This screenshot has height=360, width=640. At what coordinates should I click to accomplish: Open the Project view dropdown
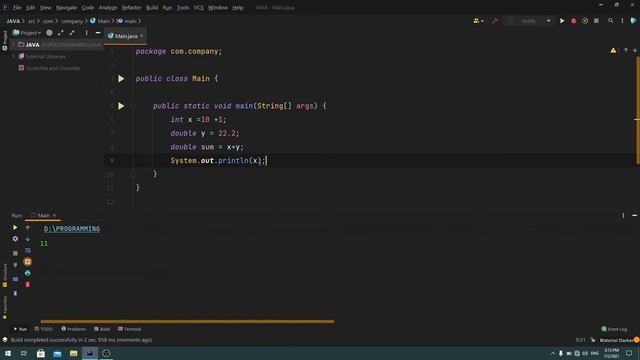tap(27, 33)
